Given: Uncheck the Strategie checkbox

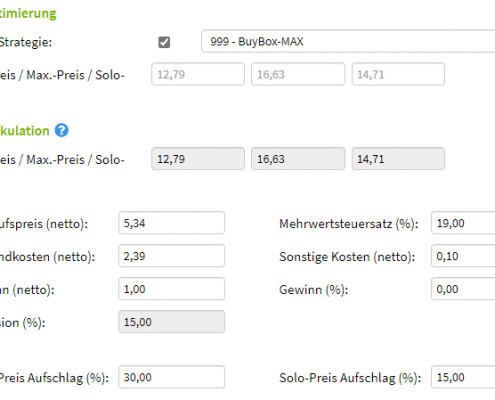Looking at the screenshot, I should 164,42.
